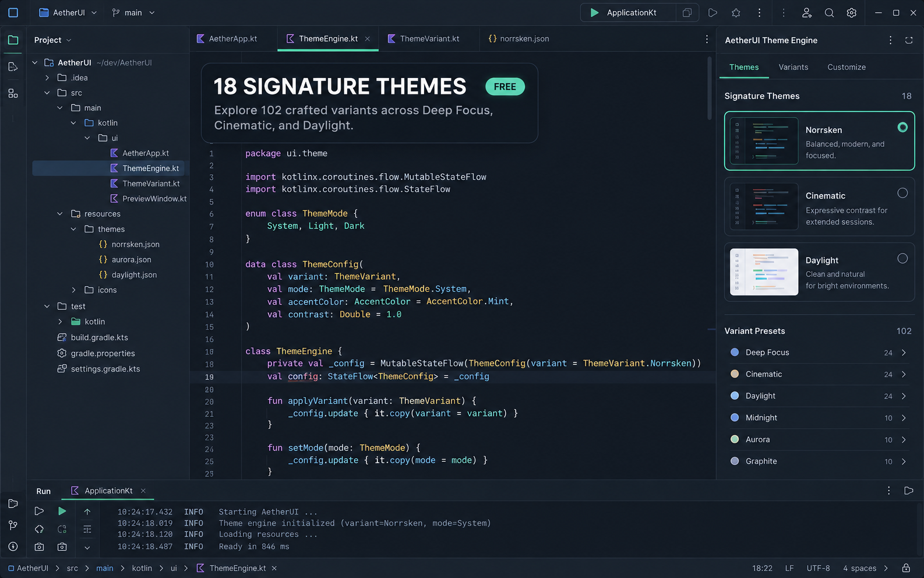Image resolution: width=924 pixels, height=578 pixels.
Task: Click the debug bug icon in the title bar
Action: coord(736,13)
